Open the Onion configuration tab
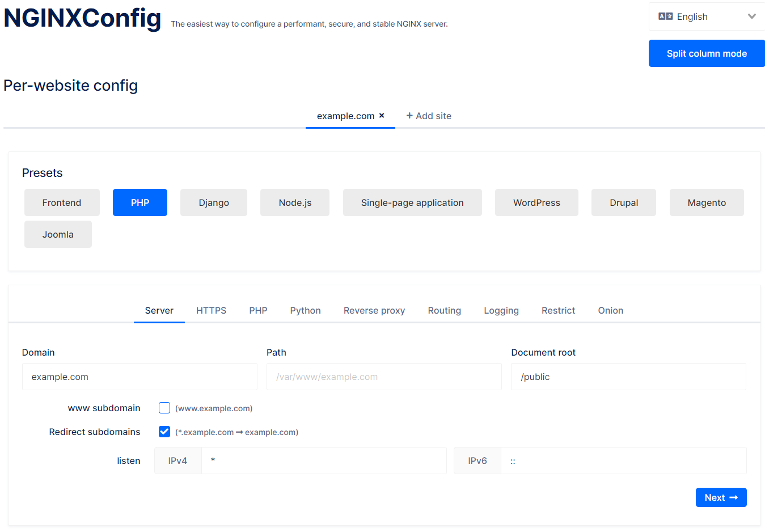Viewport: 765px width, 532px height. point(610,310)
